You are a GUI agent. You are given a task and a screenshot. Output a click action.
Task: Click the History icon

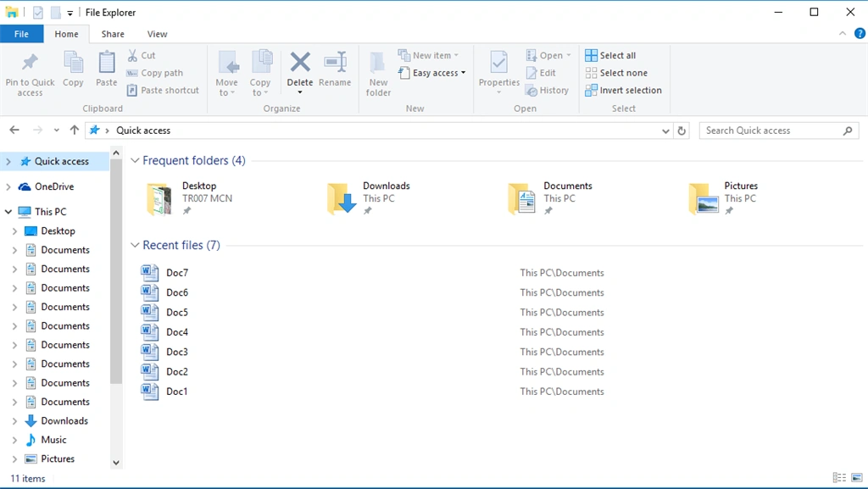click(531, 91)
